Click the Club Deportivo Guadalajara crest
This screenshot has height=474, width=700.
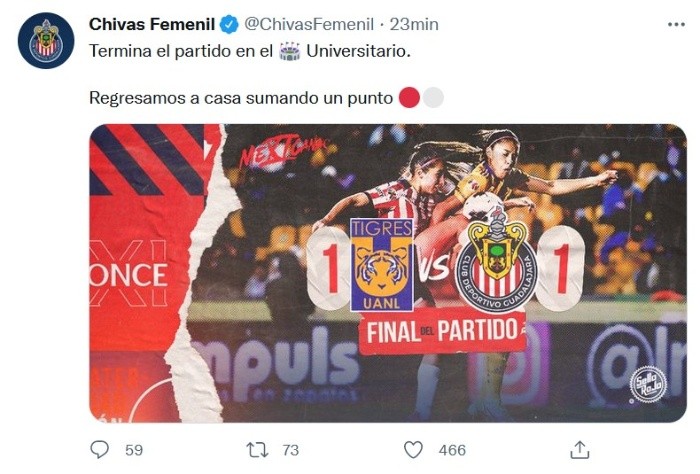click(496, 265)
